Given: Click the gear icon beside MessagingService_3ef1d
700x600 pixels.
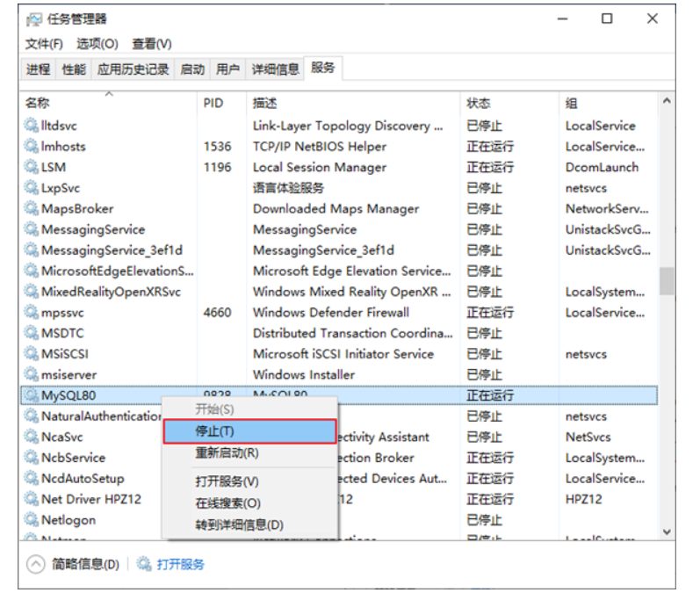Looking at the screenshot, I should 32,250.
